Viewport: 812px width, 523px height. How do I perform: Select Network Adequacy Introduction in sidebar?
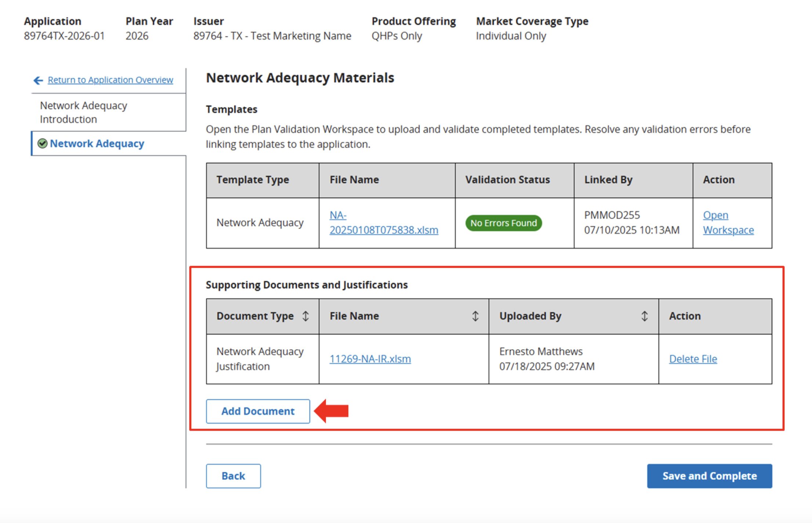(84, 112)
